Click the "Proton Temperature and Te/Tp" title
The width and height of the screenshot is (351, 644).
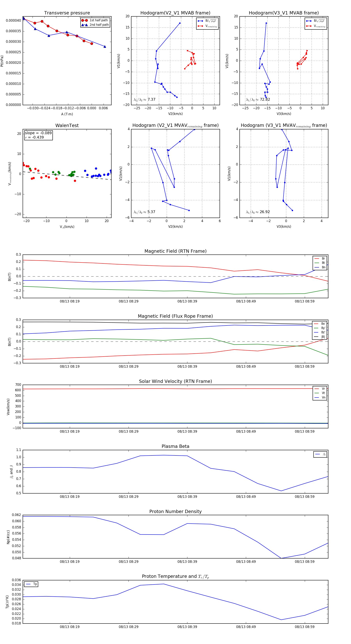[x=175, y=576]
